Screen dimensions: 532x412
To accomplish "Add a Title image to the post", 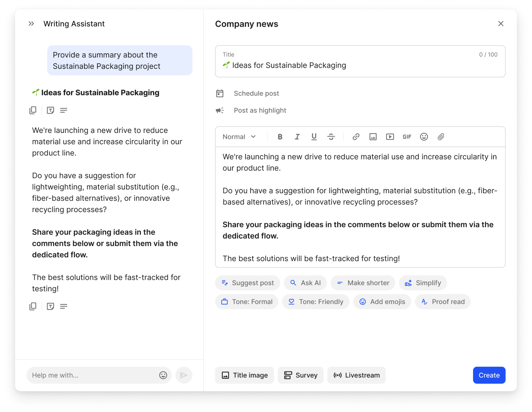I will point(244,375).
